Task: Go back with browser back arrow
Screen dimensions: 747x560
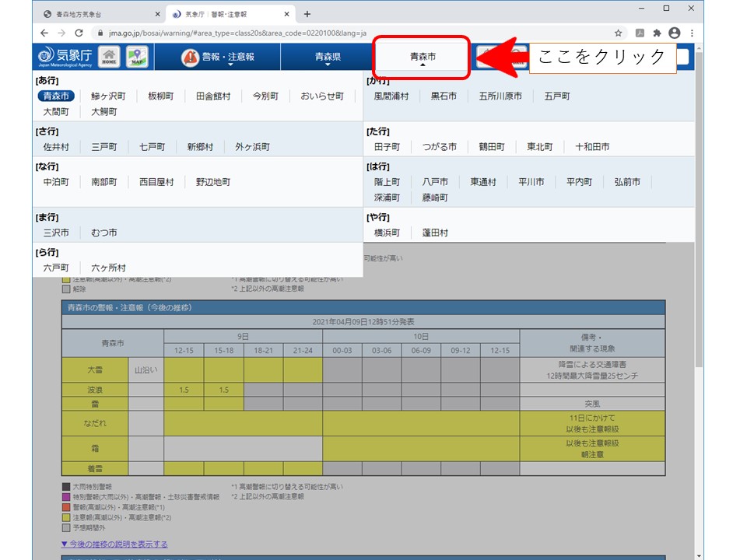Action: click(x=44, y=33)
